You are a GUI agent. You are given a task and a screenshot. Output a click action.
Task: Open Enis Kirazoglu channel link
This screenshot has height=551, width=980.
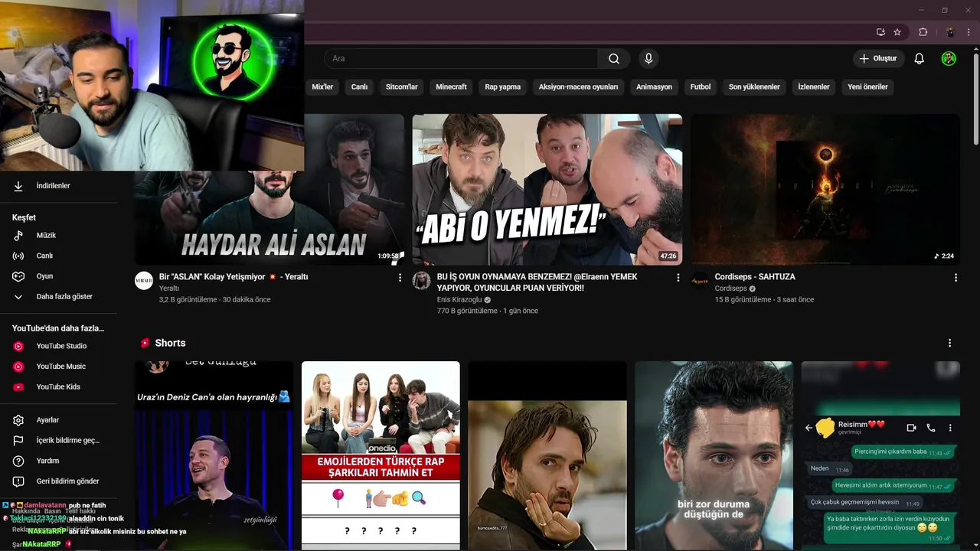click(459, 300)
